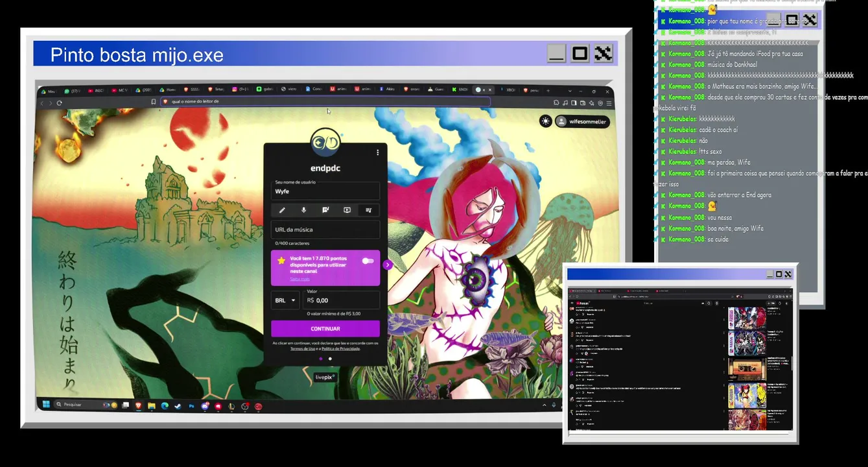Open Steam from the taskbar
Viewport: 868px width, 467px height.
(178, 406)
